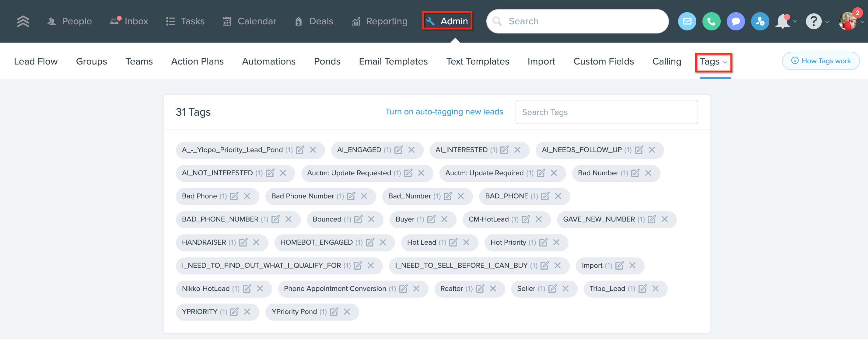The height and width of the screenshot is (339, 868).
Task: Edit the Hot Lead tag
Action: point(453,242)
